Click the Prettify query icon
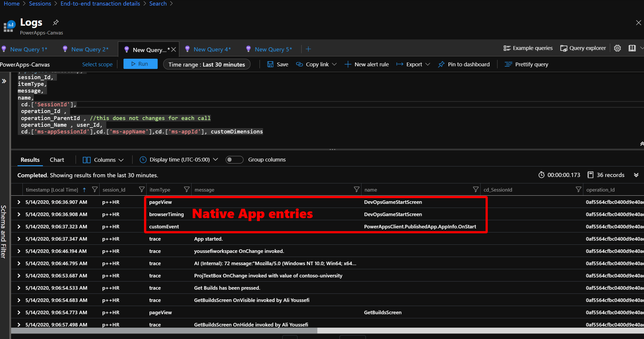 click(508, 64)
